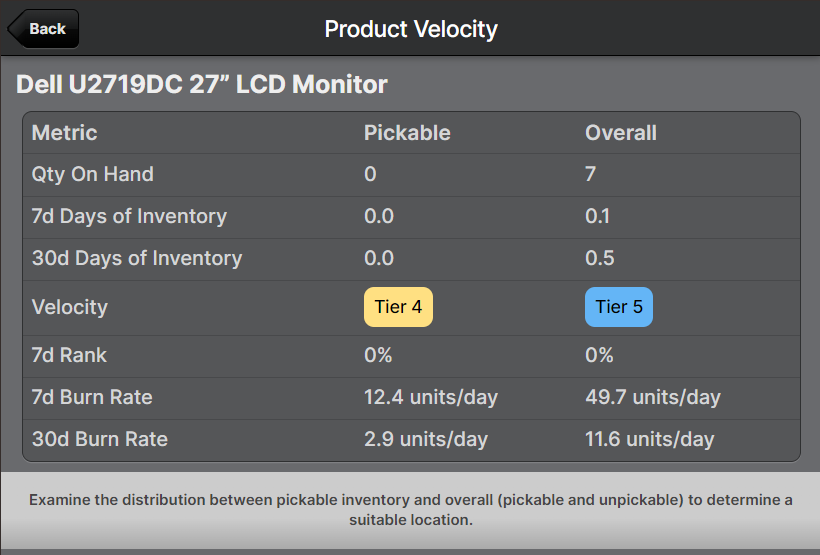Viewport: 820px width, 555px height.
Task: Click the blue Tier 5 velocity badge
Action: click(618, 307)
